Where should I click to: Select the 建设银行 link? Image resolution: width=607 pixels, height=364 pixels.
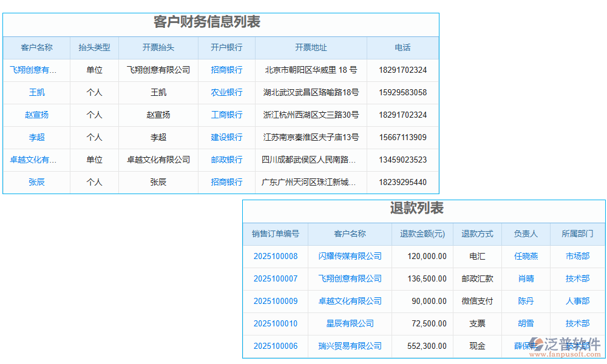pos(226,137)
